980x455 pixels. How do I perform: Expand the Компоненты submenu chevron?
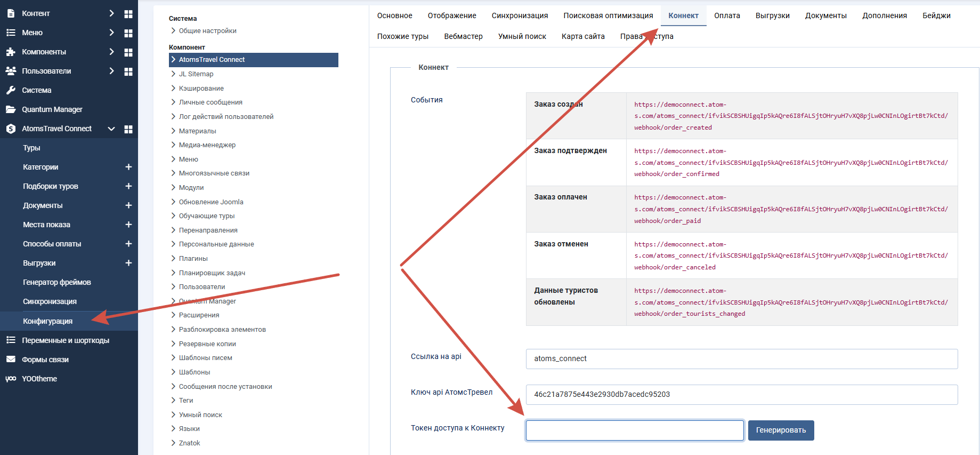pyautogui.click(x=111, y=52)
